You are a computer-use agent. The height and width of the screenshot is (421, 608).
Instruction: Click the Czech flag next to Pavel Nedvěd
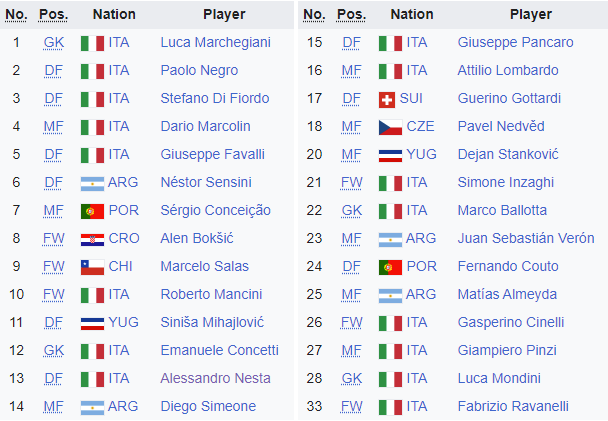pyautogui.click(x=390, y=127)
